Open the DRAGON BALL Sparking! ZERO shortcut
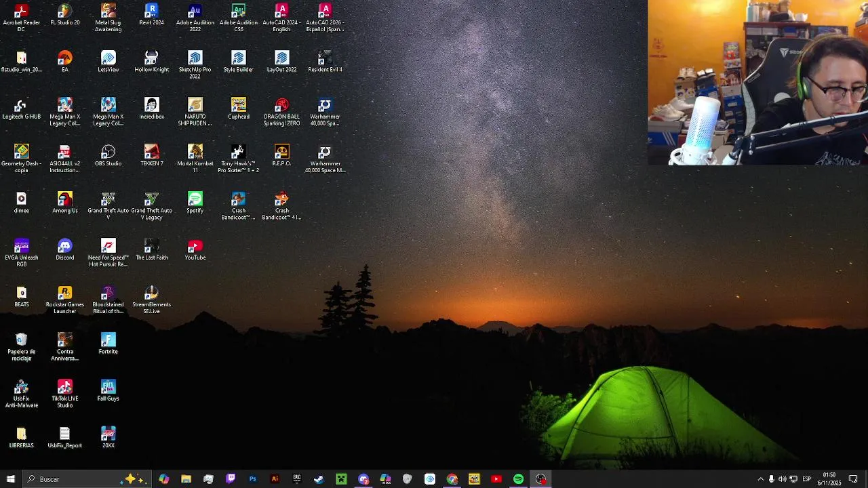The width and height of the screenshot is (868, 488). [282, 112]
